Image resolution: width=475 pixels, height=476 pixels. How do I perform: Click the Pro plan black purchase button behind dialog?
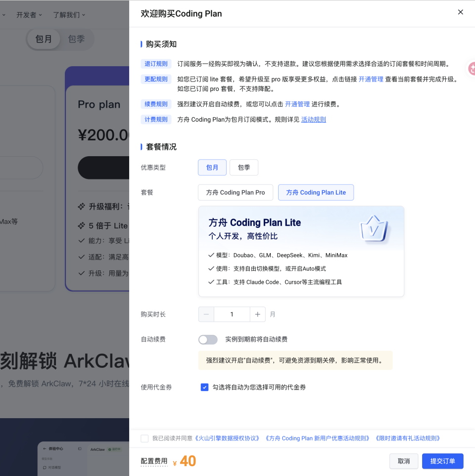tap(103, 168)
